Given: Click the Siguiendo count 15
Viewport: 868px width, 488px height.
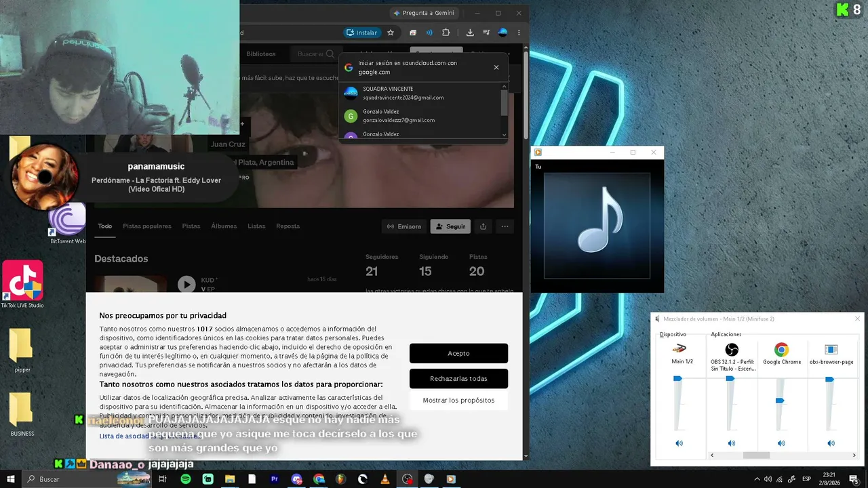Looking at the screenshot, I should tap(425, 271).
